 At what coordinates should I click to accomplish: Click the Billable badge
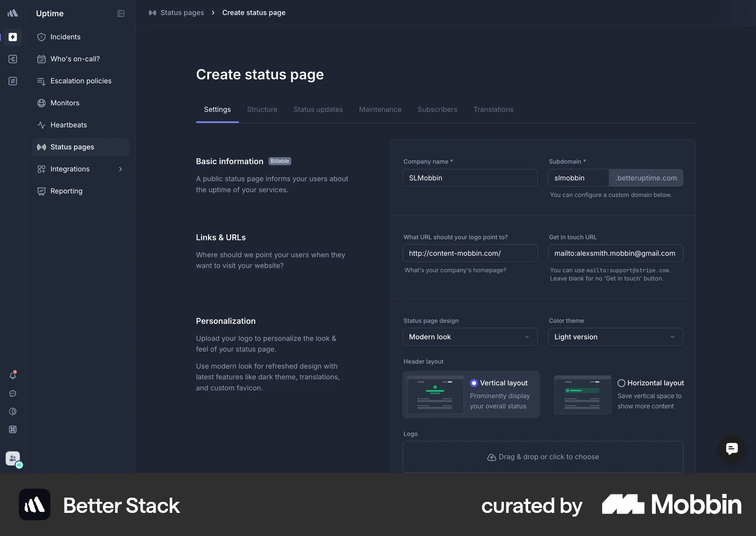coord(280,161)
